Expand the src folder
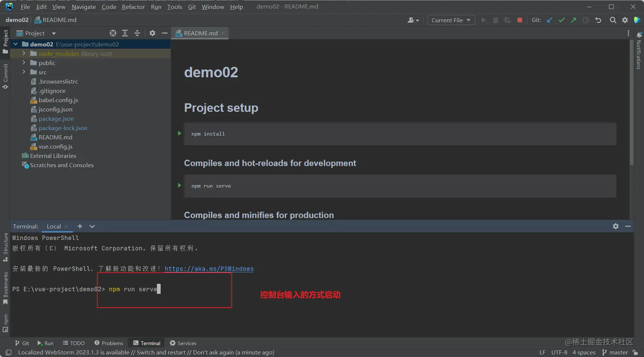The image size is (644, 357). (24, 72)
